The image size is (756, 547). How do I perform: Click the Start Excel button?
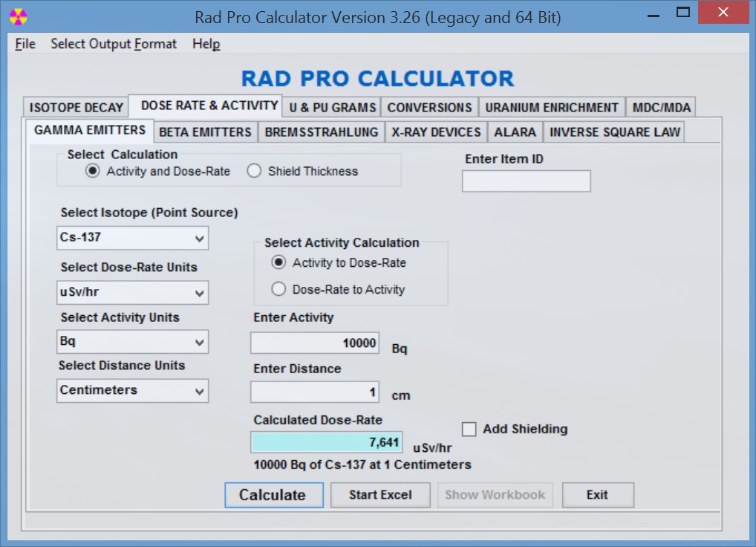380,495
